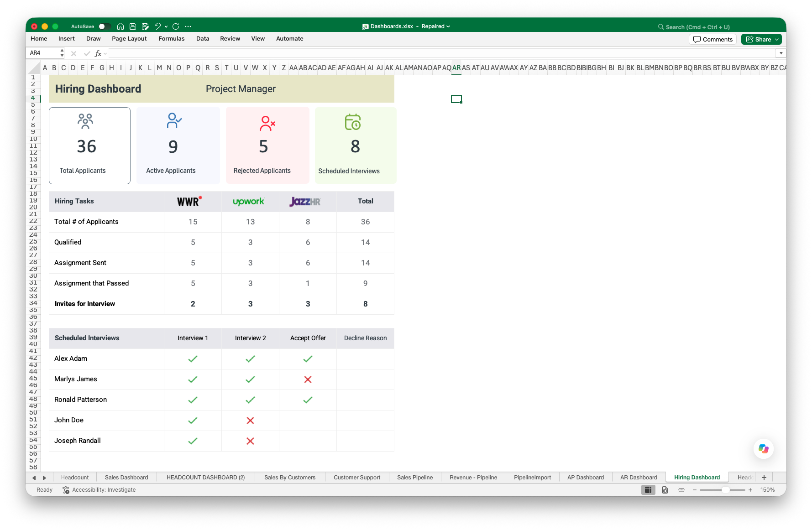812x530 pixels.
Task: Open the more options ellipsis in title bar
Action: click(x=188, y=26)
